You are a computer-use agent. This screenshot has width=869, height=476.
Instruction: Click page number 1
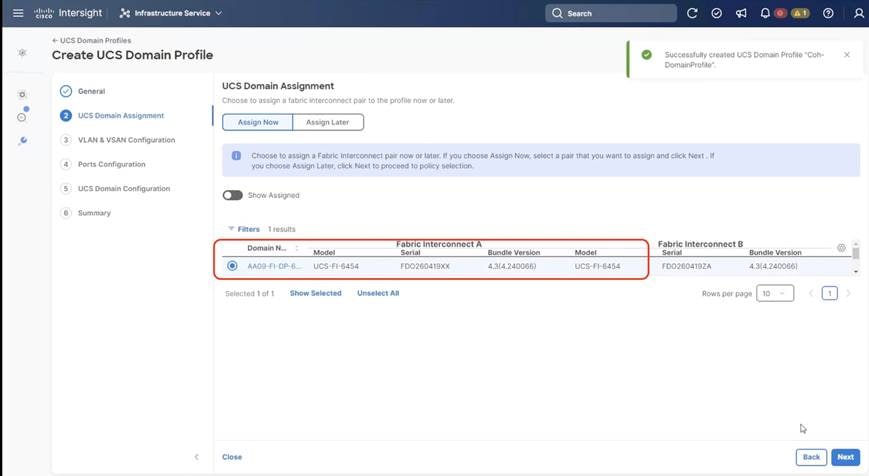830,293
